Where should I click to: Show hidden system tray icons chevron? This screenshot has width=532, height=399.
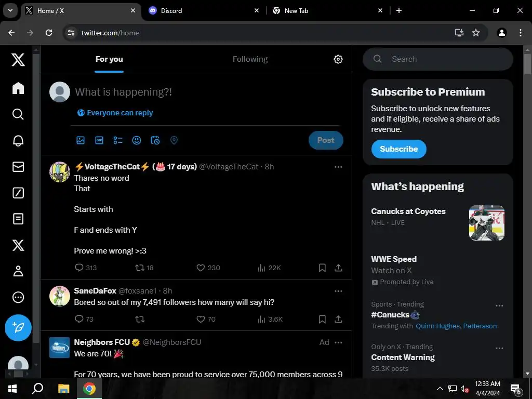[x=440, y=389]
